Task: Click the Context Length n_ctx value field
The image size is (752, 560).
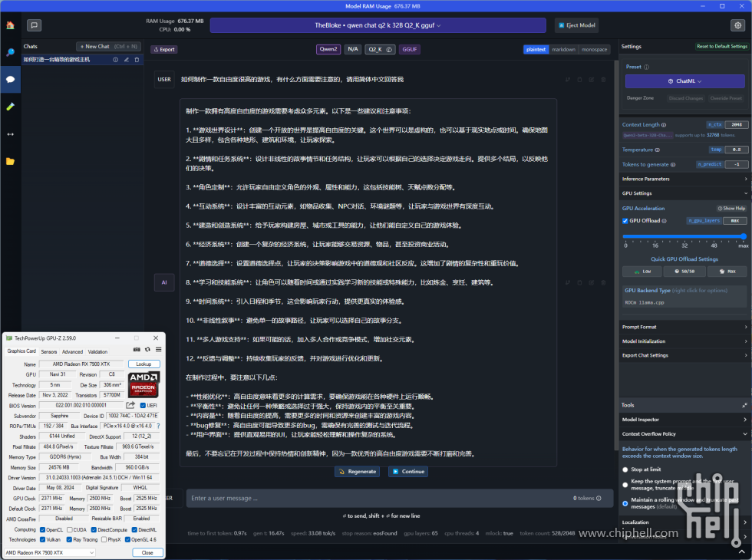Action: click(x=736, y=124)
